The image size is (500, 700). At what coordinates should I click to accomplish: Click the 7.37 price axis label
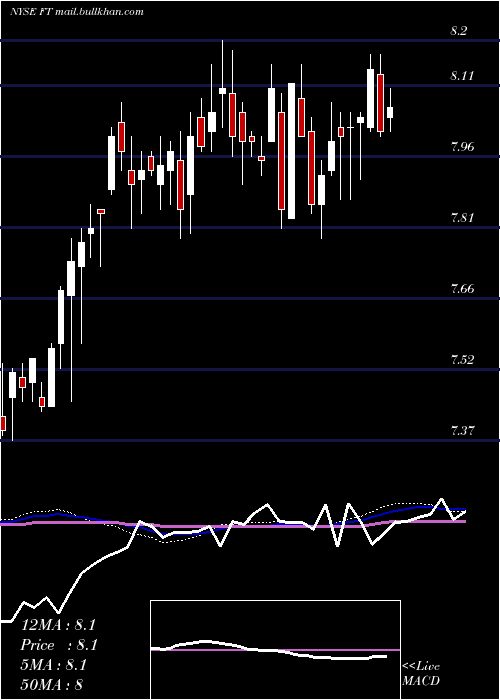pos(462,431)
